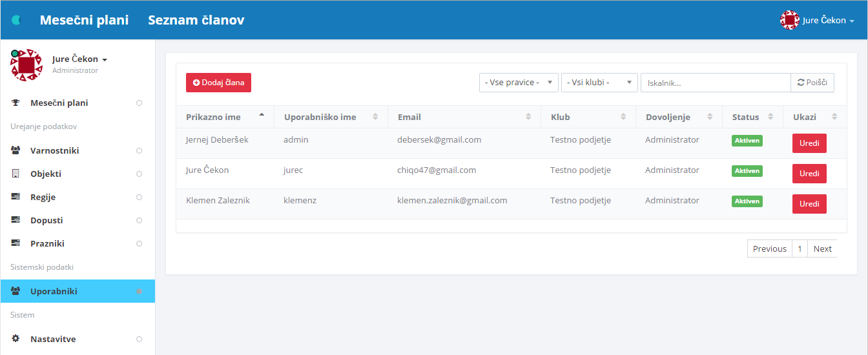
Task: Open the Vsi klubi dropdown filter
Action: [x=599, y=83]
